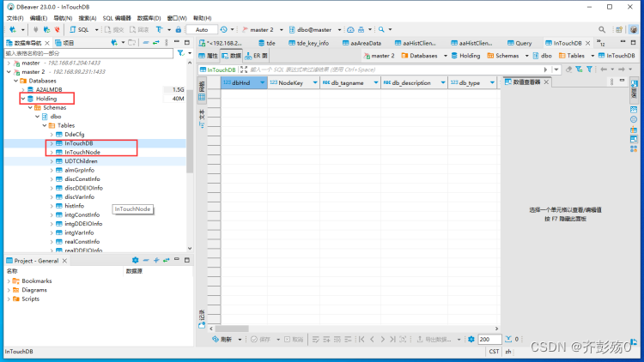The width and height of the screenshot is (644, 362).
Task: Go to the first row navigation icon
Action: (361, 340)
